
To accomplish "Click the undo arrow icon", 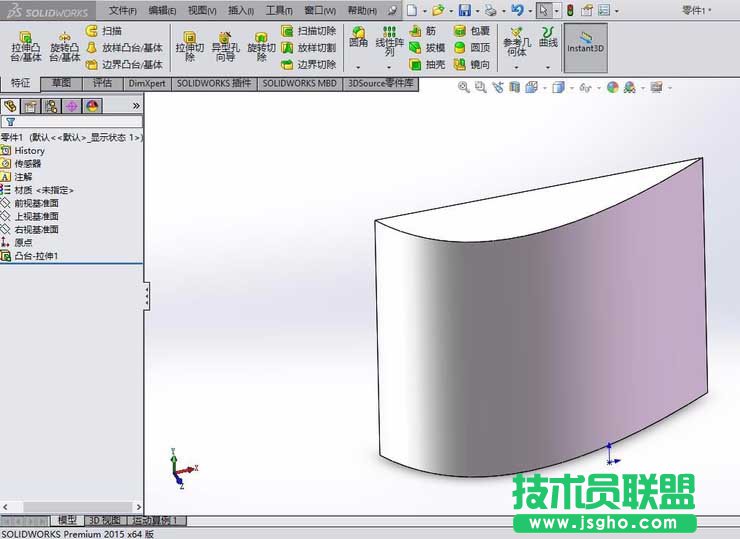I will tap(517, 10).
